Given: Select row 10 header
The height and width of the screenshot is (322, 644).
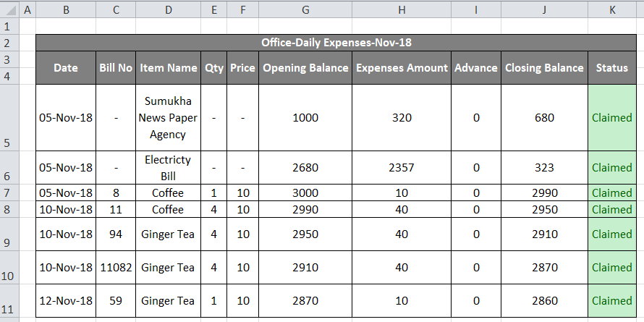Looking at the screenshot, I should 9,268.
